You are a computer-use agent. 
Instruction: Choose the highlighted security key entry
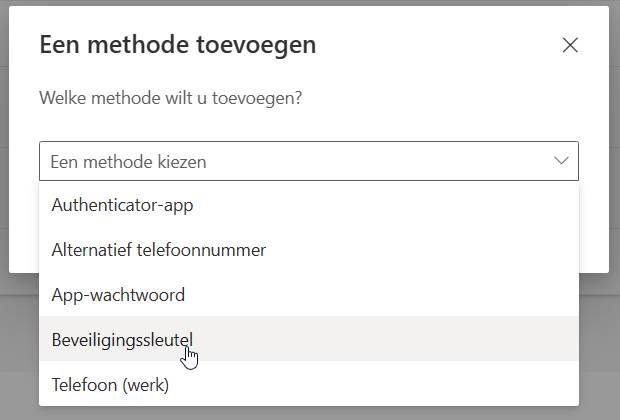click(309, 339)
